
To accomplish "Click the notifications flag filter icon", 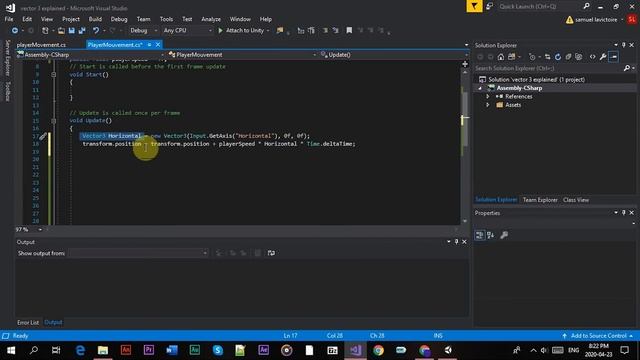I will click(x=474, y=6).
